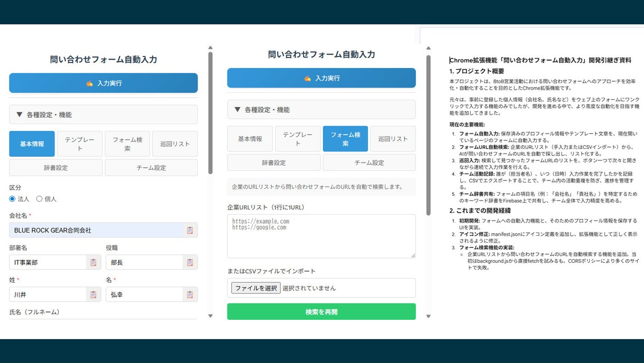Click the green 検索を再開 button
The width and height of the screenshot is (644, 363).
pyautogui.click(x=321, y=312)
